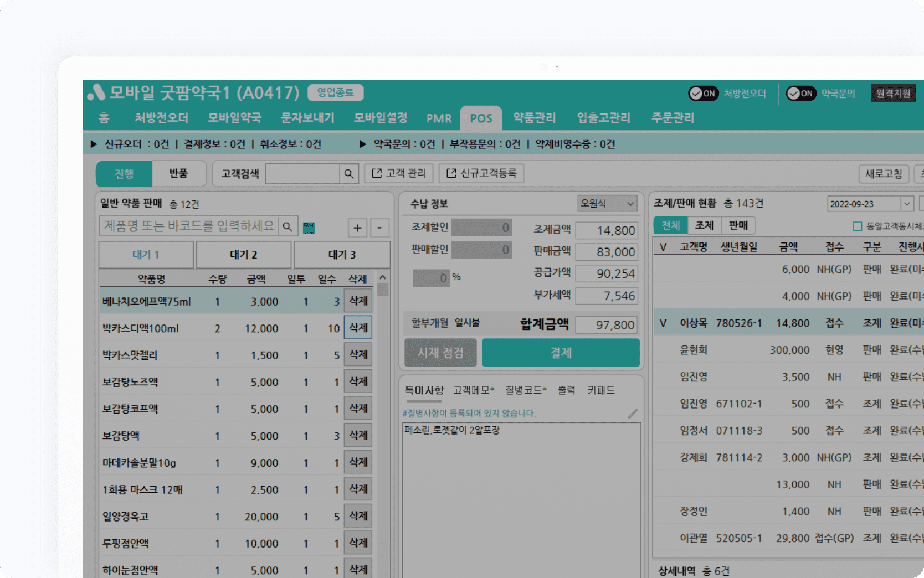Open the 출력 tab

pos(566,390)
